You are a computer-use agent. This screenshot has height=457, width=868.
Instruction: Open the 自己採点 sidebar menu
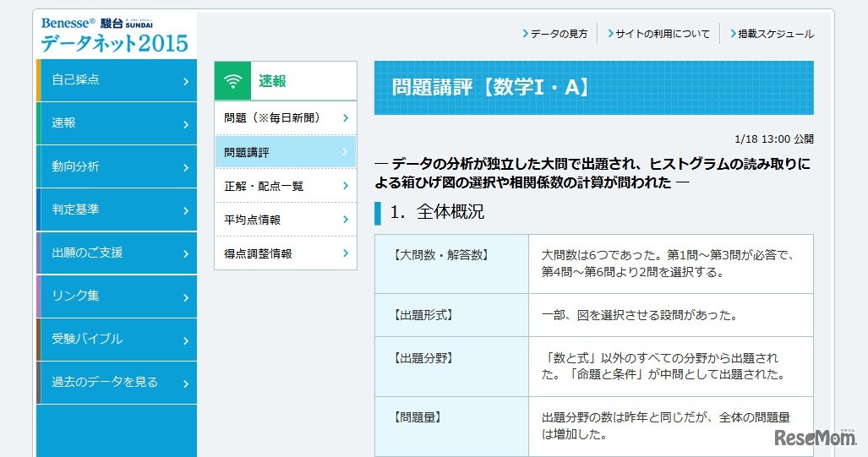pyautogui.click(x=117, y=80)
